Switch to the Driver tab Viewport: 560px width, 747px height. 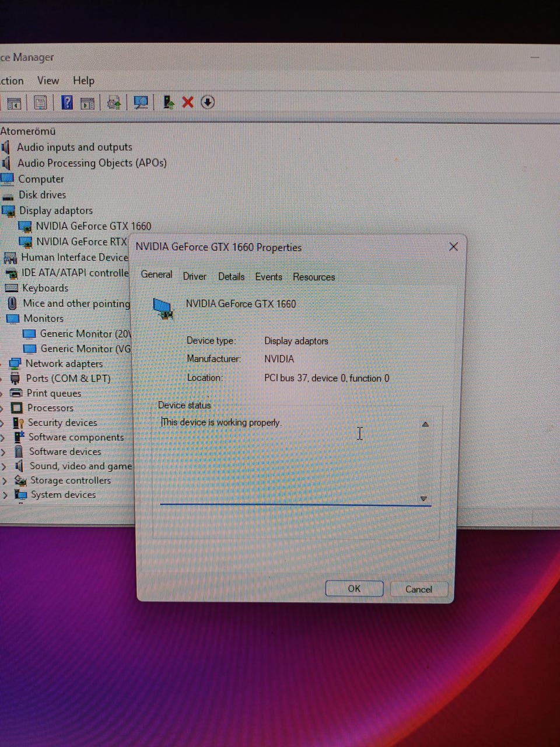click(x=194, y=277)
